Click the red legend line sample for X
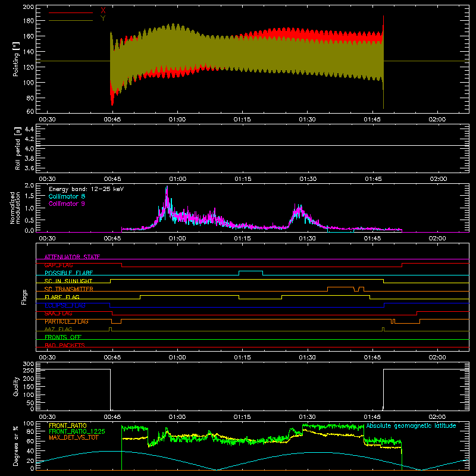The height and width of the screenshot is (476, 476). coord(71,12)
